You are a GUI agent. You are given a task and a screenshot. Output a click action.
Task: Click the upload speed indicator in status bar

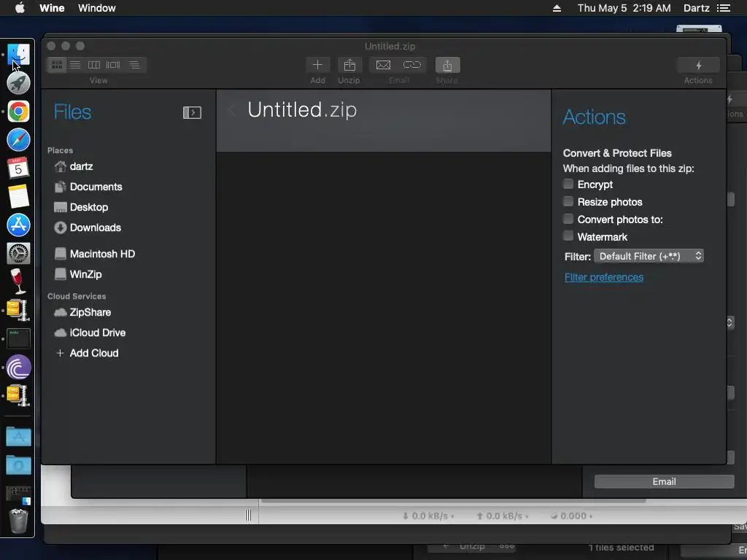click(x=503, y=516)
